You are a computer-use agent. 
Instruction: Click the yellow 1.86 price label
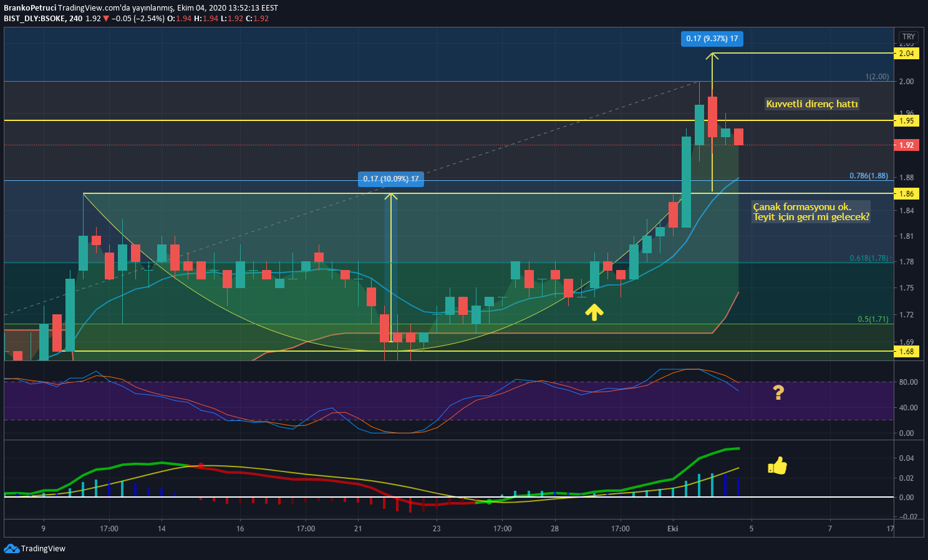(906, 194)
